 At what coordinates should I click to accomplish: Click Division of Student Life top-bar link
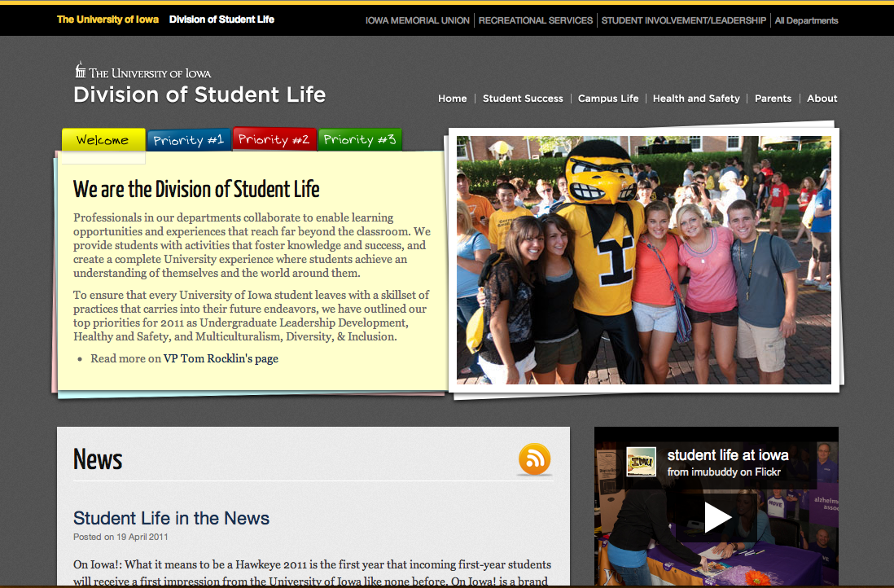click(221, 20)
